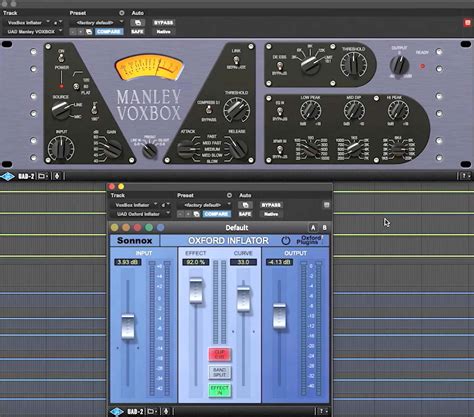The width and height of the screenshot is (474, 417).
Task: Click the microphone icon on Inflator bottom toolbar
Action: click(166, 412)
